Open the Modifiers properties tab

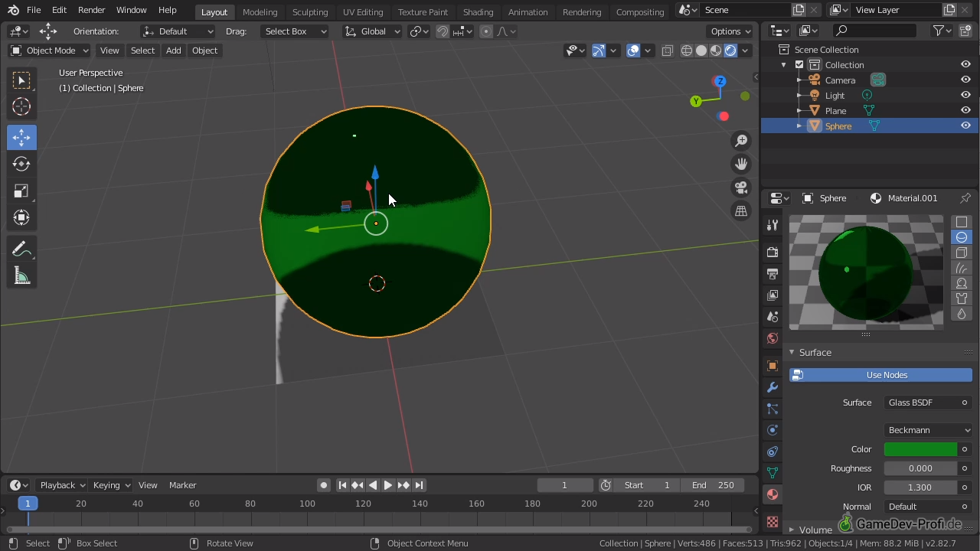(773, 387)
